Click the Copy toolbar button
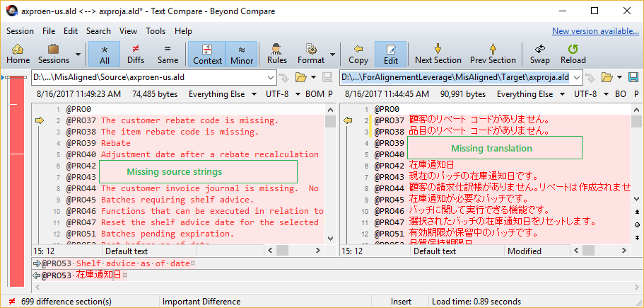This screenshot has width=644, height=308. pyautogui.click(x=358, y=54)
